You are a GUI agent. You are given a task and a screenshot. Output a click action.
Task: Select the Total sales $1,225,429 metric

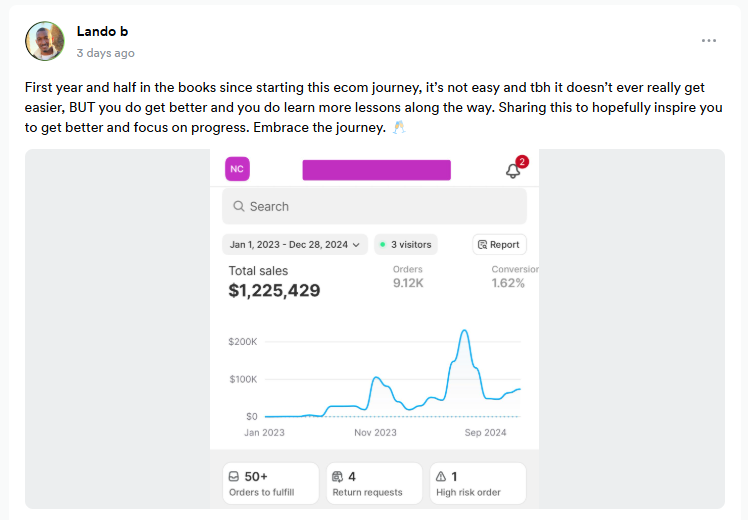(274, 283)
